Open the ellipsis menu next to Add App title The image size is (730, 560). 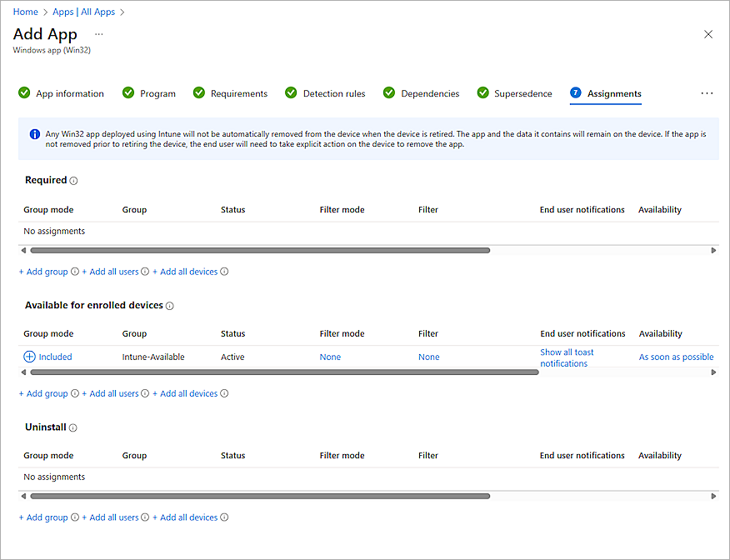(98, 35)
